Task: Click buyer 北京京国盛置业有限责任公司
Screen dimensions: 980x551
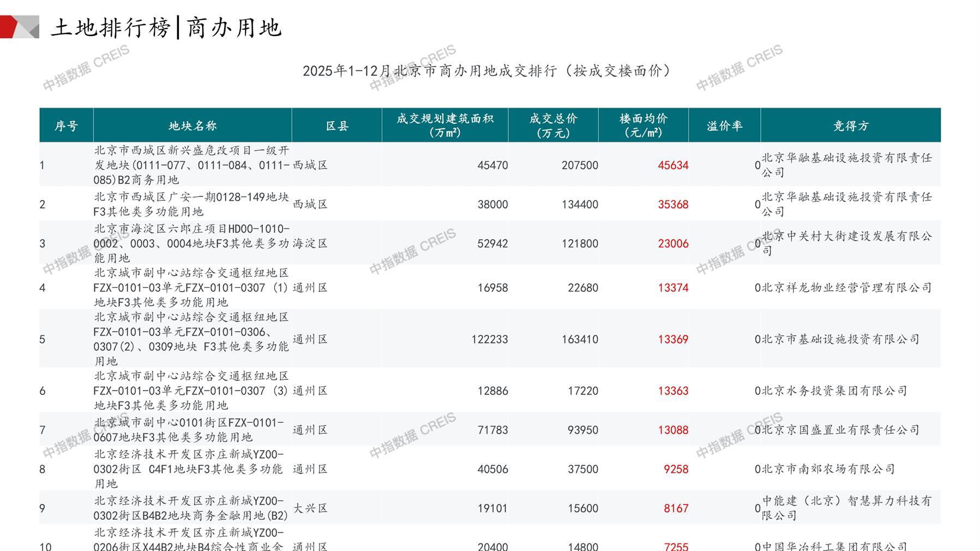Action: coord(840,430)
